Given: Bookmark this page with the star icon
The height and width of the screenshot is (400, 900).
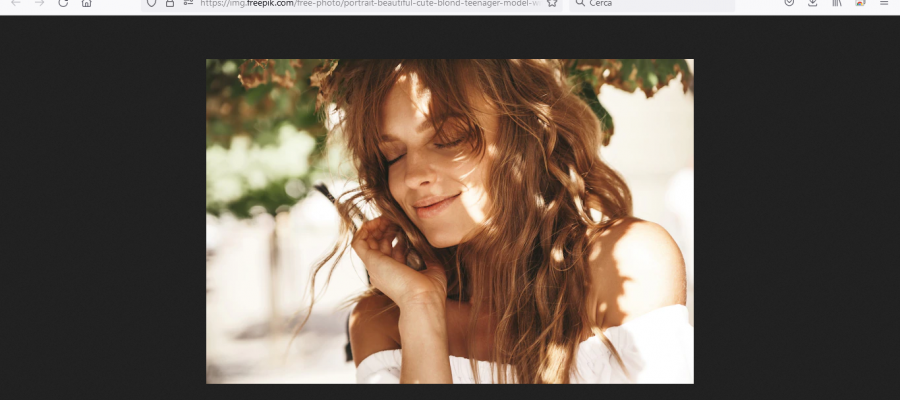Looking at the screenshot, I should pyautogui.click(x=551, y=3).
